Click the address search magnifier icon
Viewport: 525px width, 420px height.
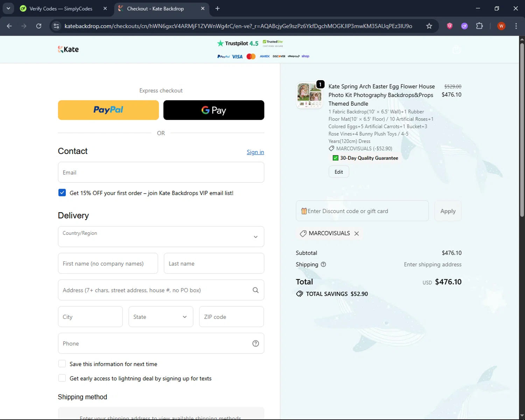pyautogui.click(x=255, y=290)
